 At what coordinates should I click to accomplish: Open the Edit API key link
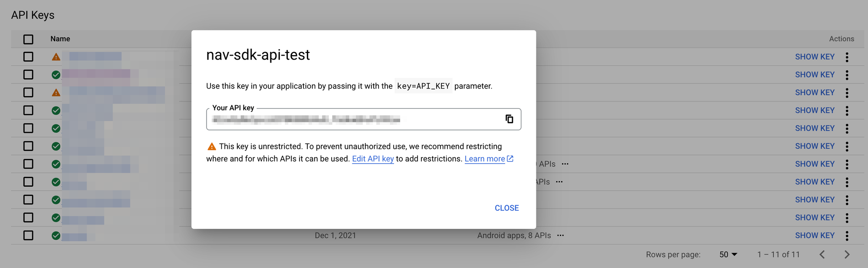(x=373, y=159)
